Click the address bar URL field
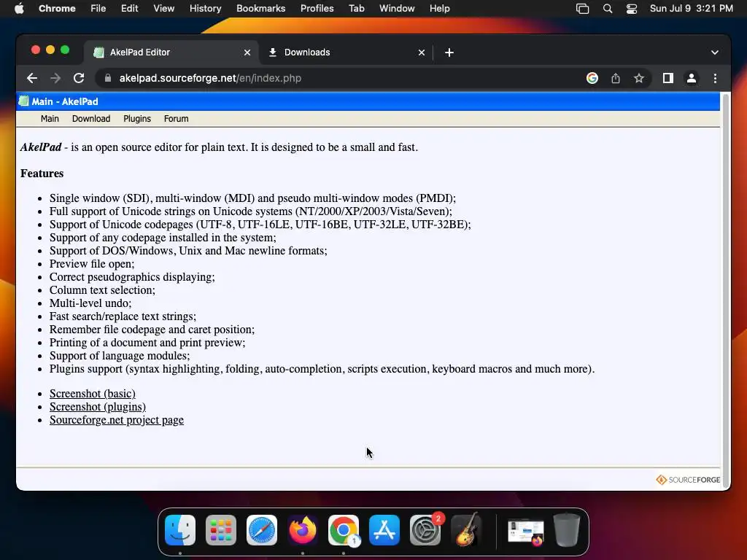Screen dimensions: 747x560 [x=343, y=78]
